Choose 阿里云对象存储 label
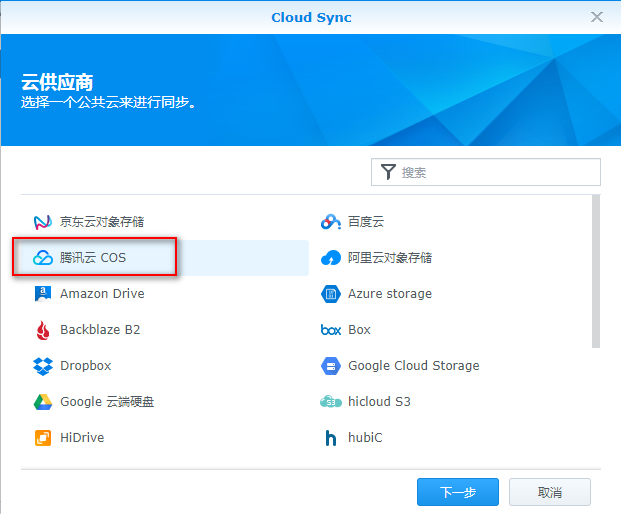The image size is (621, 514). (x=390, y=258)
